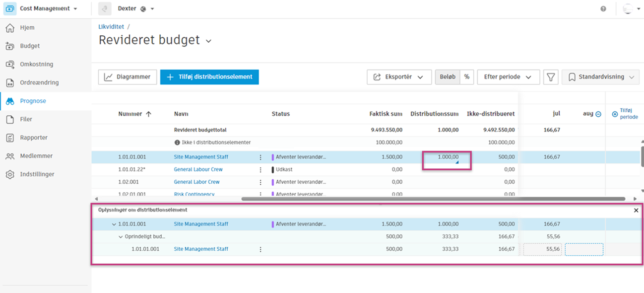The width and height of the screenshot is (644, 293).
Task: Sort by the Nummer column arrow
Action: pyautogui.click(x=148, y=114)
